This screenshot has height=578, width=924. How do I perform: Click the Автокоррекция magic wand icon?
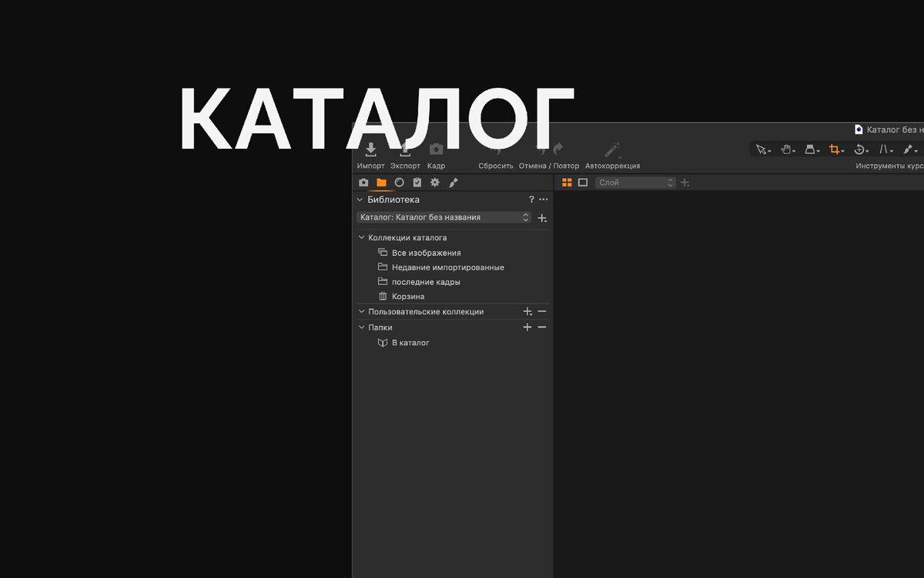click(612, 150)
